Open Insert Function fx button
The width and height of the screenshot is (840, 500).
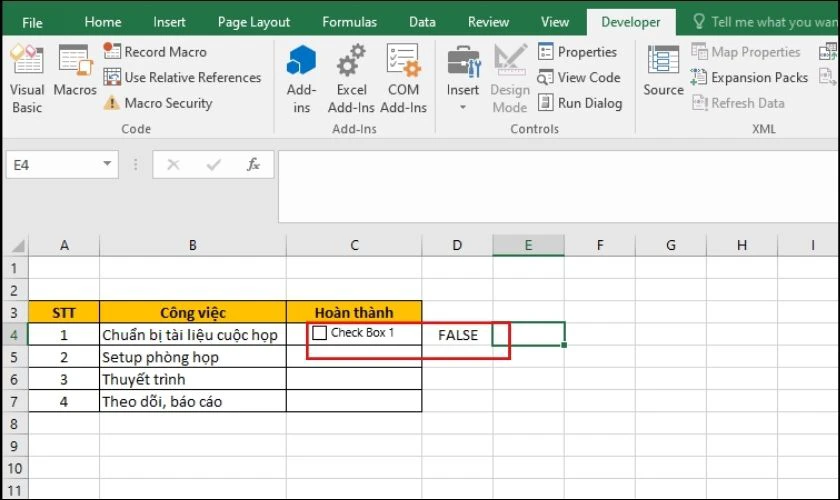[253, 165]
